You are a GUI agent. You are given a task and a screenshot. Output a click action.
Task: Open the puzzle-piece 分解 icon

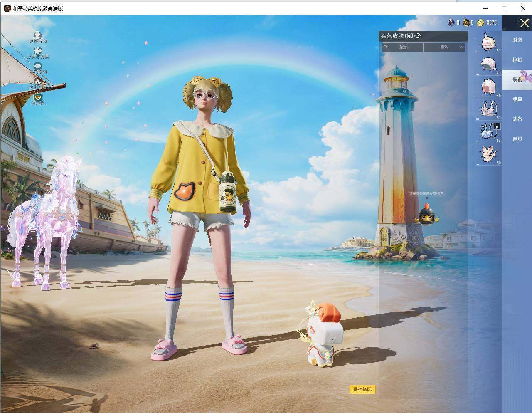click(x=38, y=51)
